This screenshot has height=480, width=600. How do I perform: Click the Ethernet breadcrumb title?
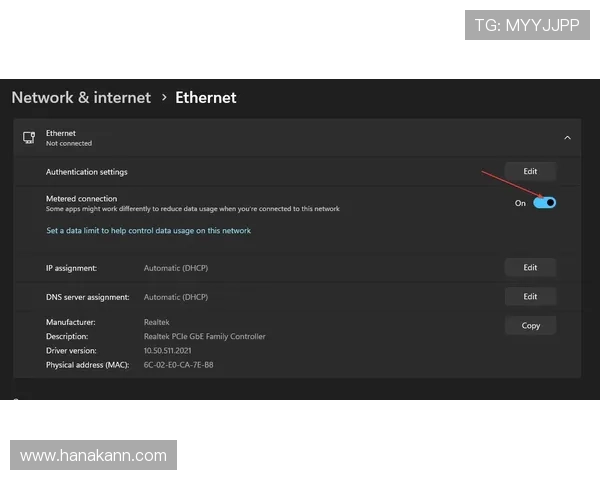(x=206, y=98)
